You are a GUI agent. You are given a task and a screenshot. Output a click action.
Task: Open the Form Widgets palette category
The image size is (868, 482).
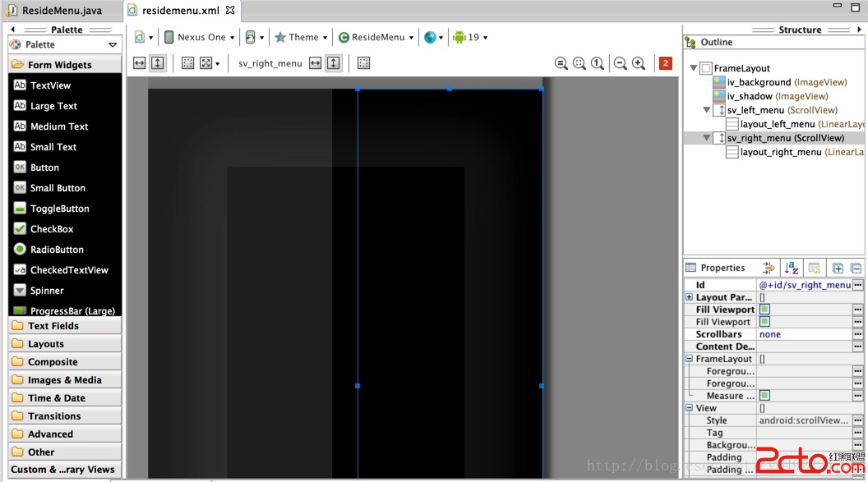click(65, 65)
